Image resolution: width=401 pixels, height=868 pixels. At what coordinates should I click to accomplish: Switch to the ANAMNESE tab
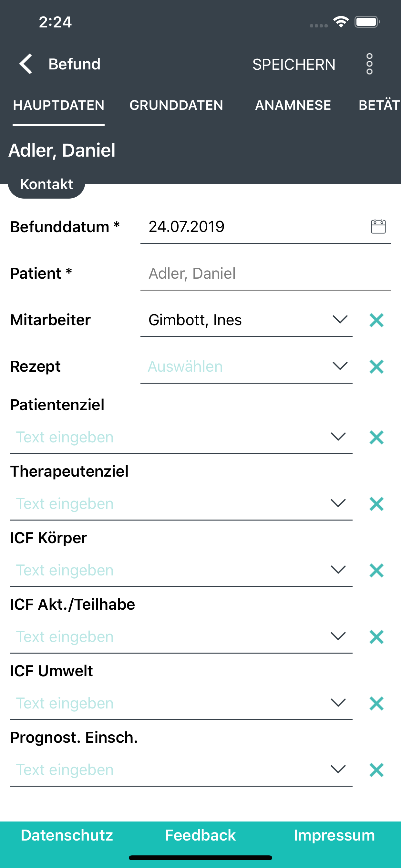(x=293, y=105)
